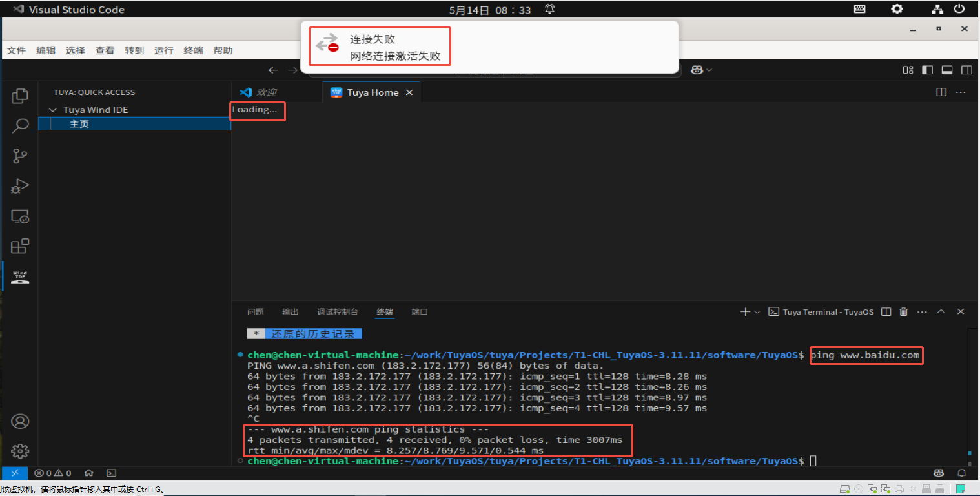Open the Manage gear icon
This screenshot has width=980, height=496.
click(x=20, y=451)
